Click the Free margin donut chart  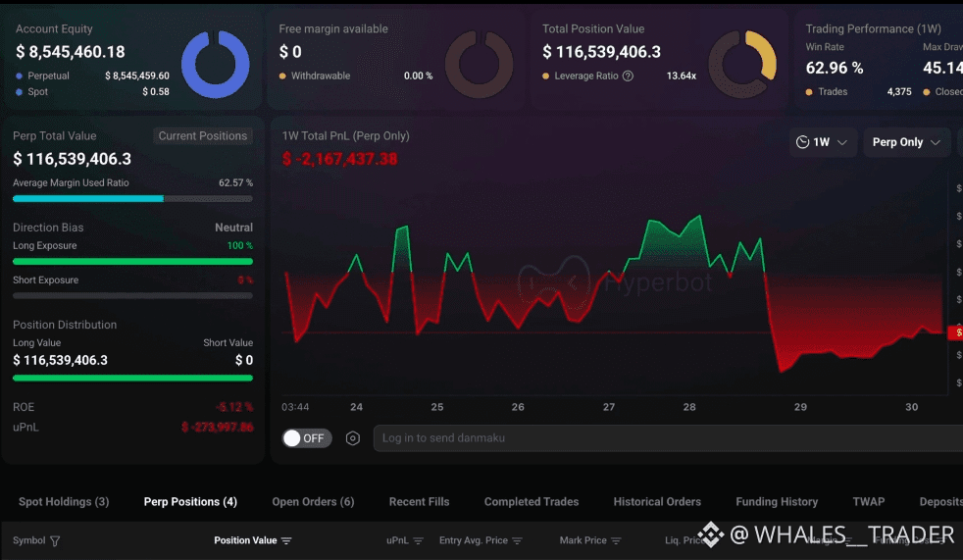[479, 64]
